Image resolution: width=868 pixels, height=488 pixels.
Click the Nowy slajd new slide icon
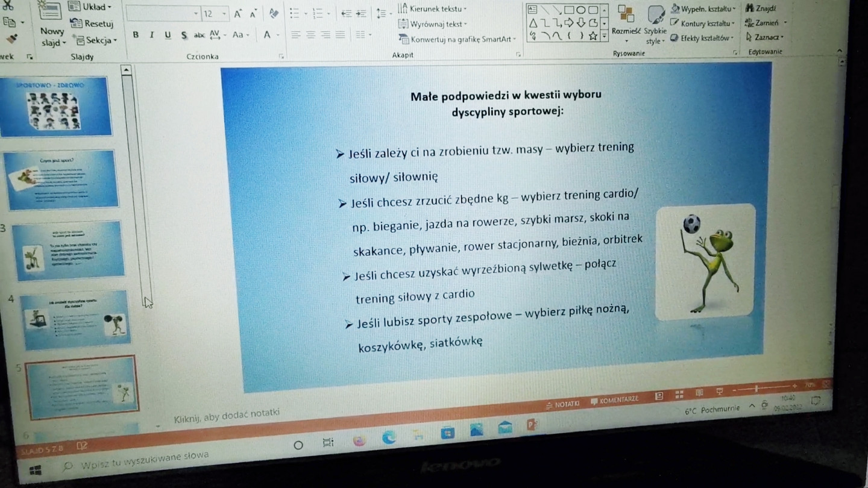coord(51,11)
